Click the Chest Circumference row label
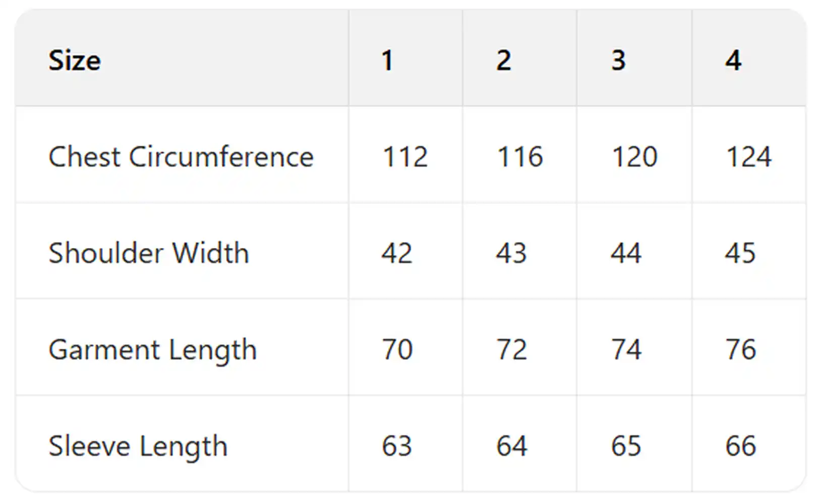Image resolution: width=820 pixels, height=504 pixels. pos(181,156)
